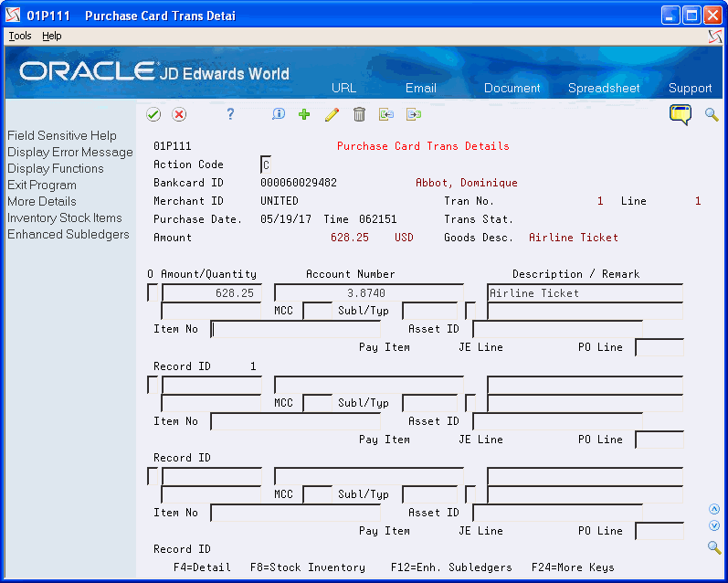Click Display Error Message link
728x583 pixels.
(70, 153)
